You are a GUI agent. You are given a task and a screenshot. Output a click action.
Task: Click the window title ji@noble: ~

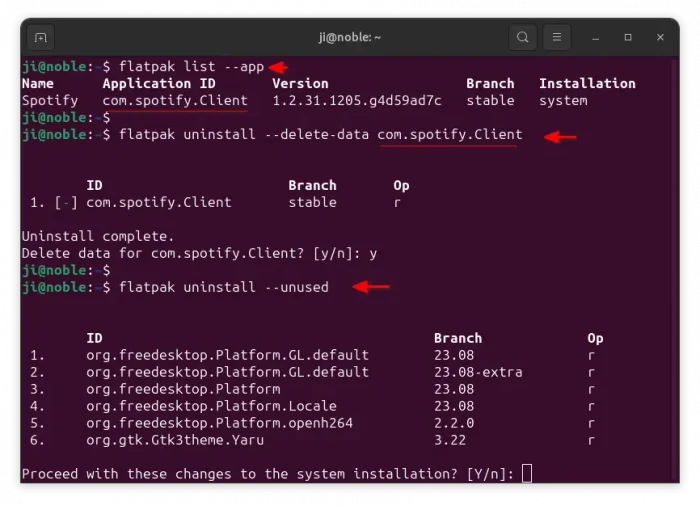(350, 37)
